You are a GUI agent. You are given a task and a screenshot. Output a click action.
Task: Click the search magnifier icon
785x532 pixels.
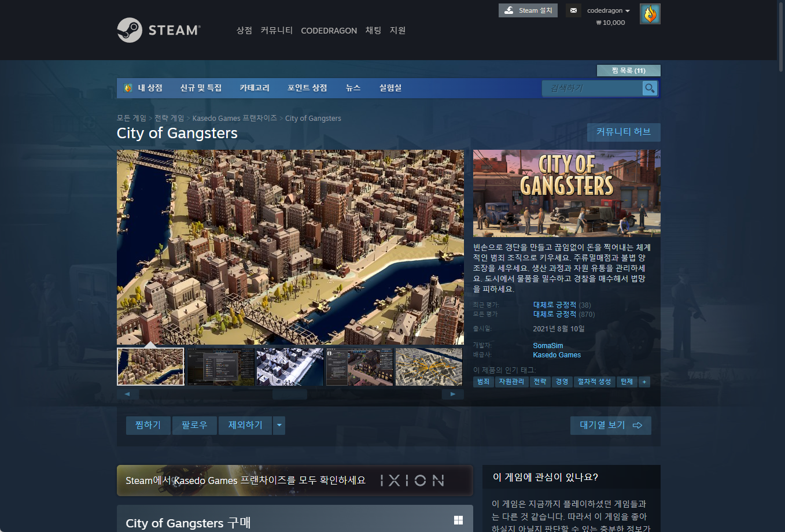(x=650, y=88)
